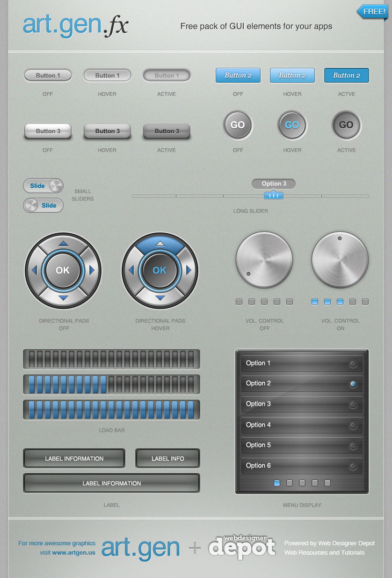Click the down arrow on the HOVER directional pad
The height and width of the screenshot is (578, 392).
160,298
